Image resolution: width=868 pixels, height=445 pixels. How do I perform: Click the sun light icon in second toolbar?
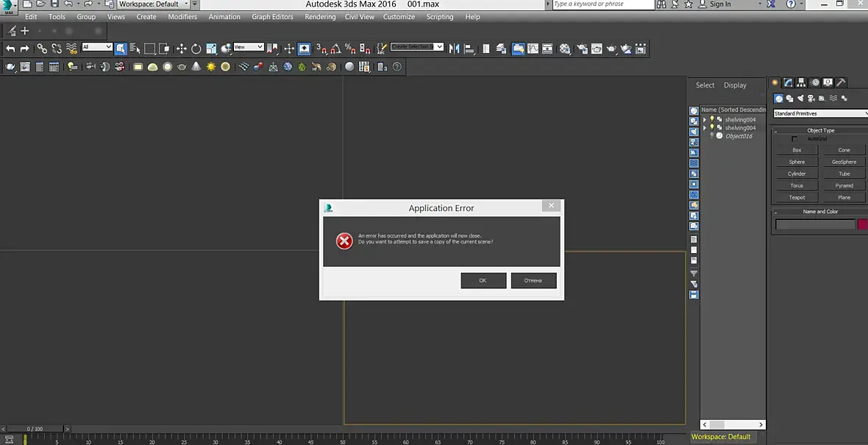(211, 66)
